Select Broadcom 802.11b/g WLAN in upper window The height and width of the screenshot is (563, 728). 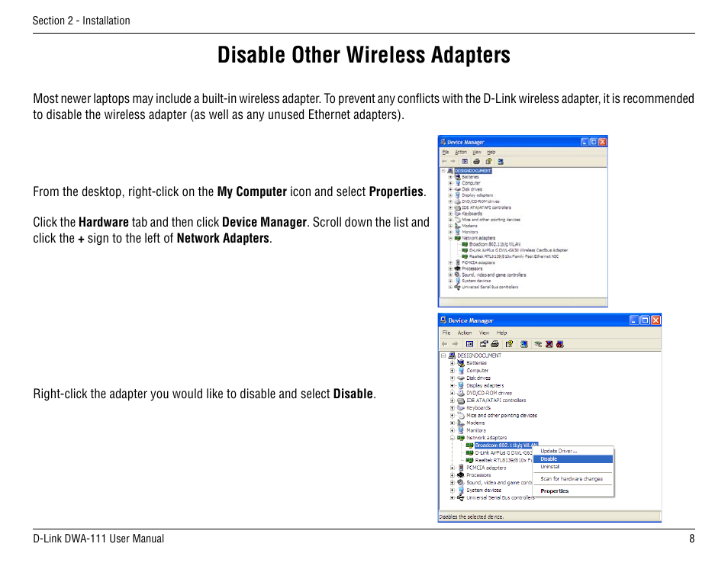[494, 244]
